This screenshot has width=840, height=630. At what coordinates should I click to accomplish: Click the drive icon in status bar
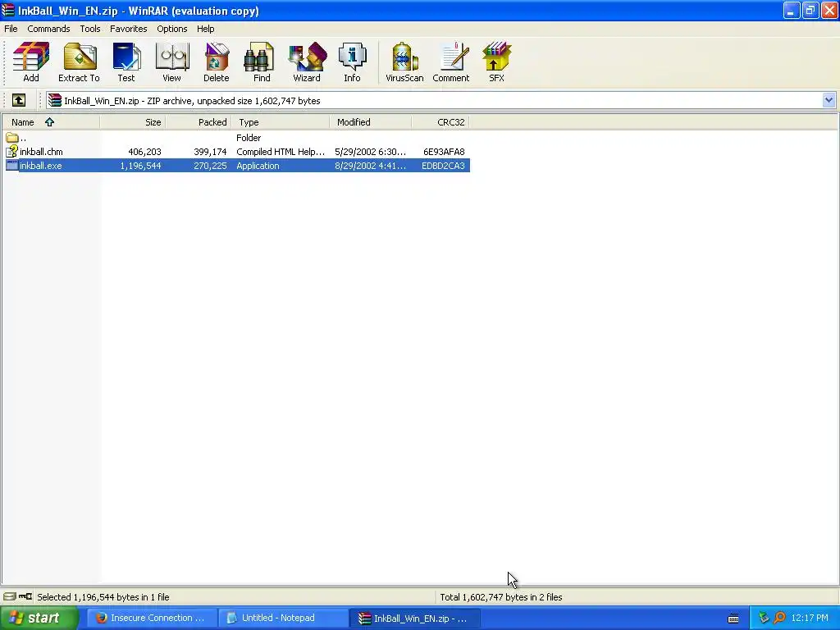(x=10, y=597)
